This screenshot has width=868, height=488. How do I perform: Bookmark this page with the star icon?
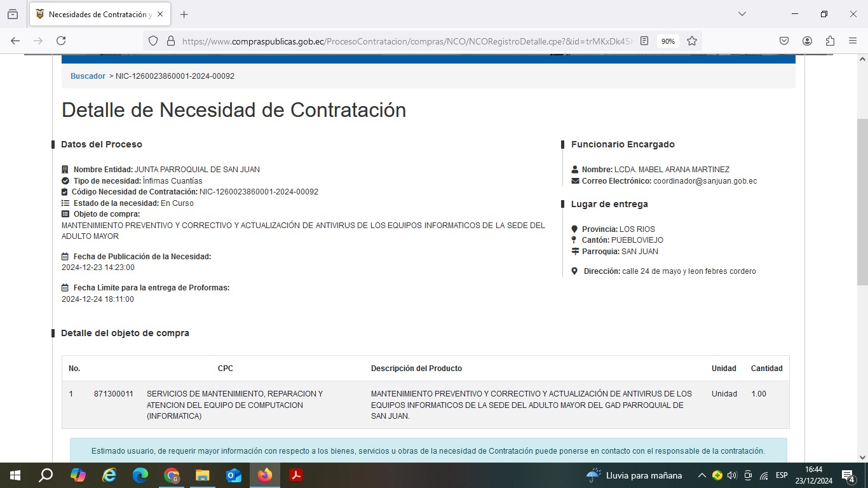pyautogui.click(x=692, y=41)
